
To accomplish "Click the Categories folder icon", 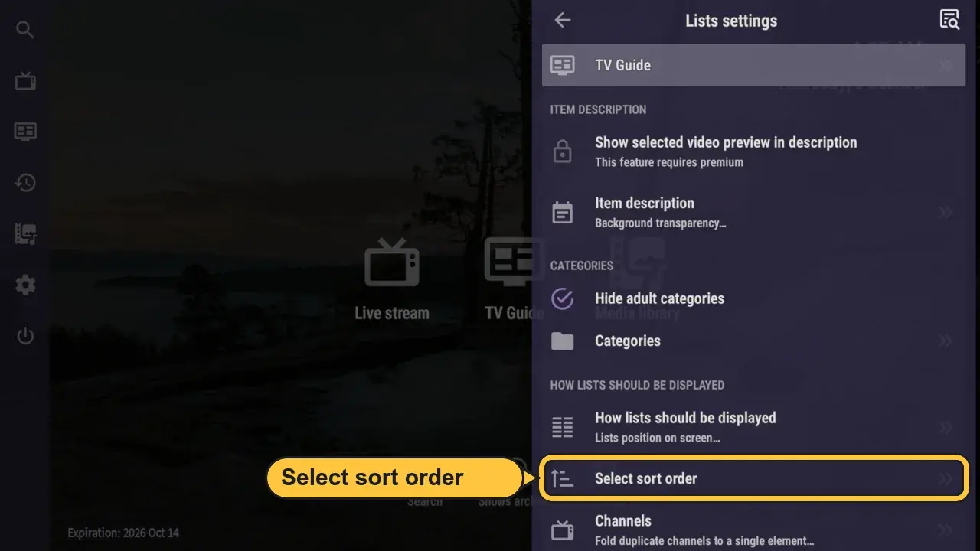I will click(x=563, y=341).
